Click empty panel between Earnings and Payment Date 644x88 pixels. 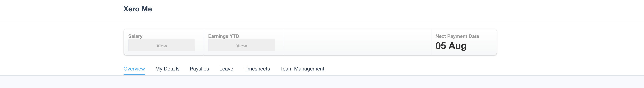[x=358, y=42]
